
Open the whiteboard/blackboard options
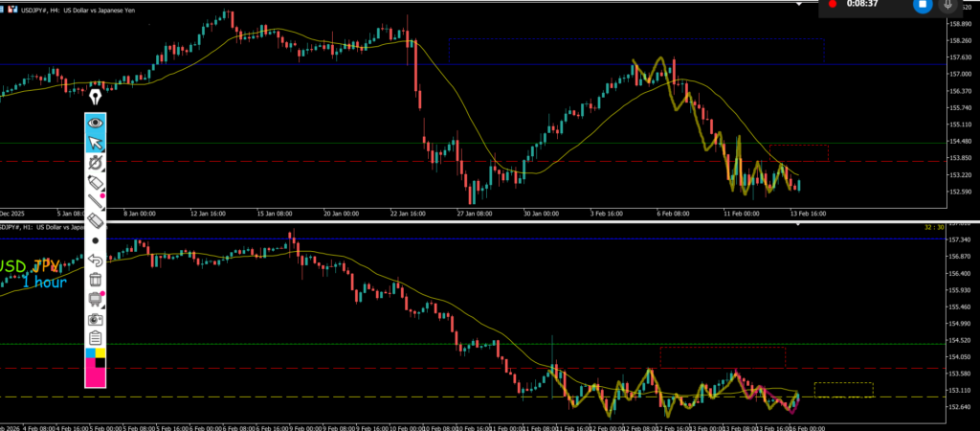(x=96, y=299)
